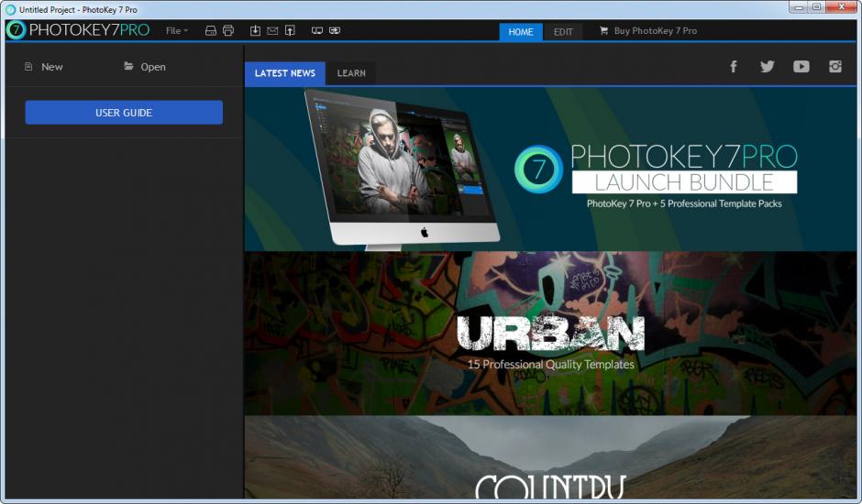The width and height of the screenshot is (862, 504).
Task: Open the PhotoKey 7 Pro Launch Bundle banner
Action: [x=550, y=170]
